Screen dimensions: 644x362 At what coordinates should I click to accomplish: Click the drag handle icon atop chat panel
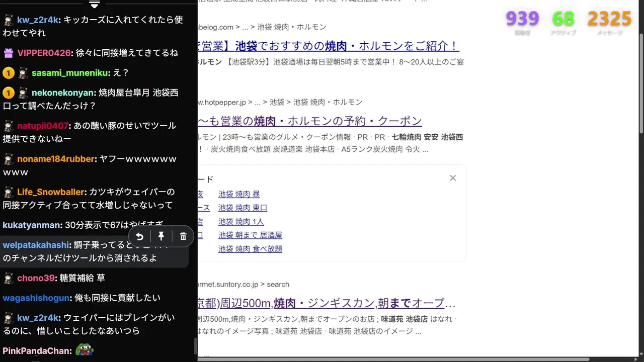tap(94, 4)
